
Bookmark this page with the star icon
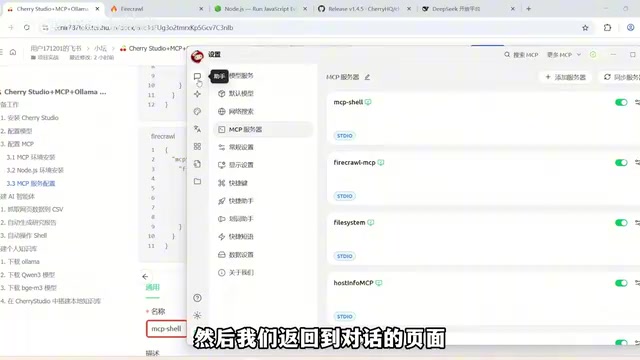[585, 28]
